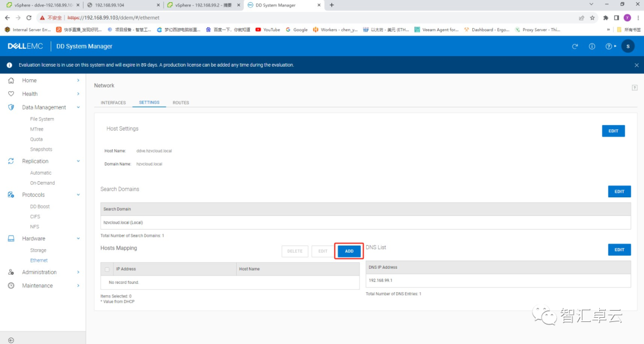Viewport: 644px width, 344px height.
Task: Dismiss the evaluation license banner
Action: point(637,65)
